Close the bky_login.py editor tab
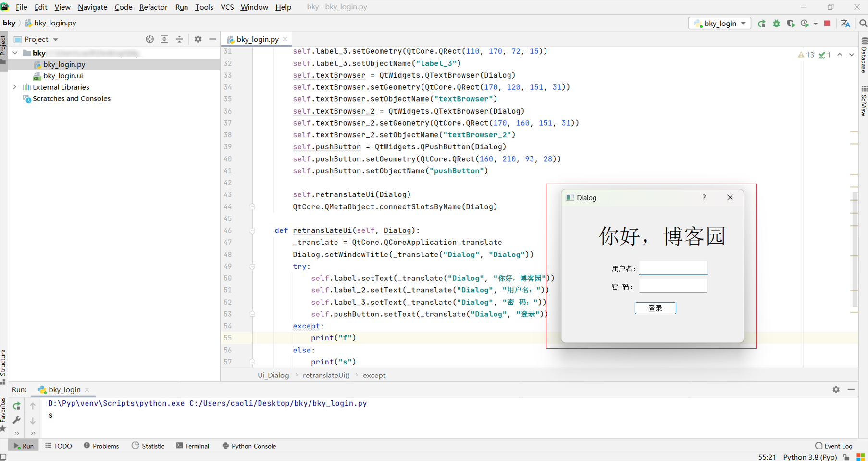 coord(285,39)
